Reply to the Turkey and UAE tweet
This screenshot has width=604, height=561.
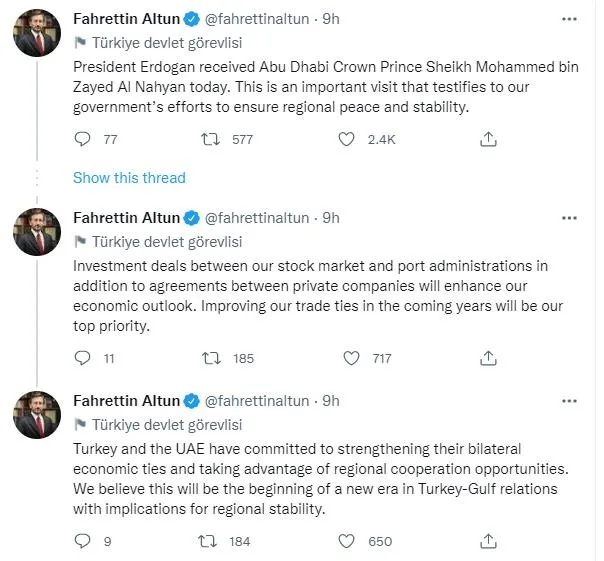(82, 542)
